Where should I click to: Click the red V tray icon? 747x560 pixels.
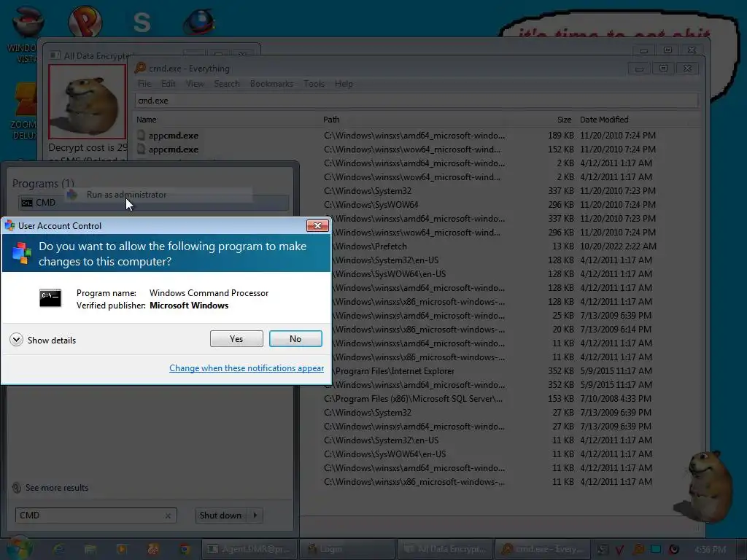[x=619, y=550]
